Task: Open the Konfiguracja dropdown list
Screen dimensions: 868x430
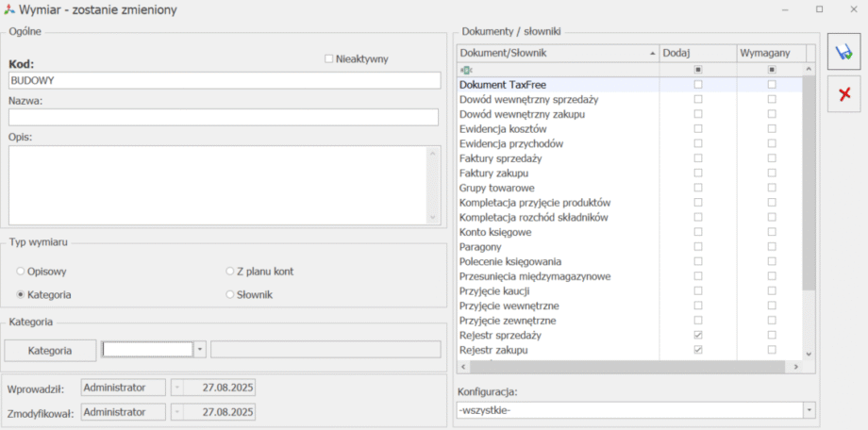Action: pyautogui.click(x=810, y=410)
